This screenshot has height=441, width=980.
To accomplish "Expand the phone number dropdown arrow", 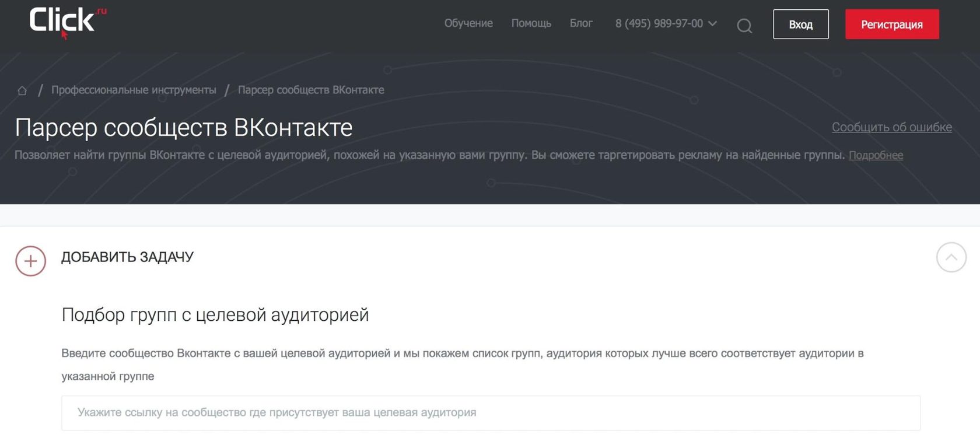I will 712,23.
